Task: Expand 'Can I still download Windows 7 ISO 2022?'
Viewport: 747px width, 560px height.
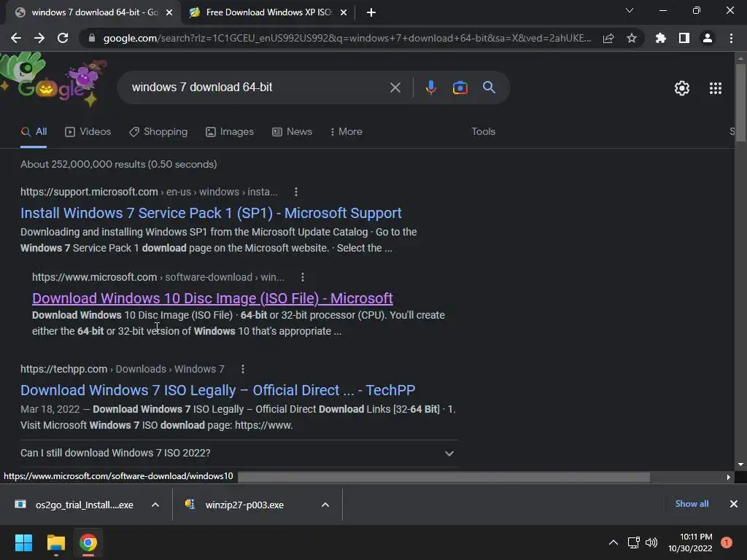Action: pos(239,453)
